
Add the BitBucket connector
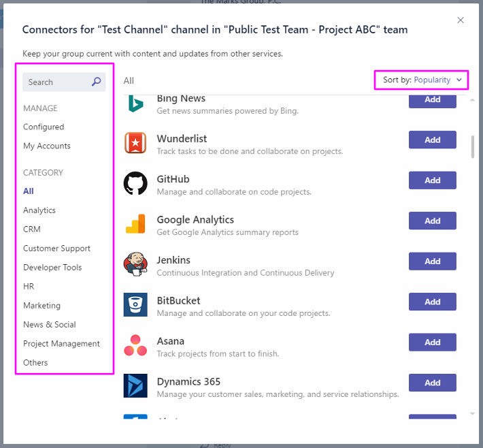[x=433, y=302]
